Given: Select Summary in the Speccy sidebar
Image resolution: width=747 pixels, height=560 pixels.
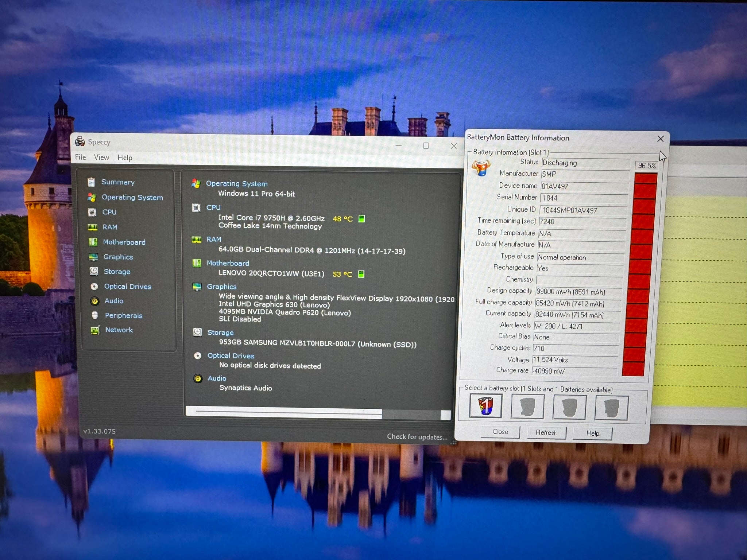Looking at the screenshot, I should (118, 182).
